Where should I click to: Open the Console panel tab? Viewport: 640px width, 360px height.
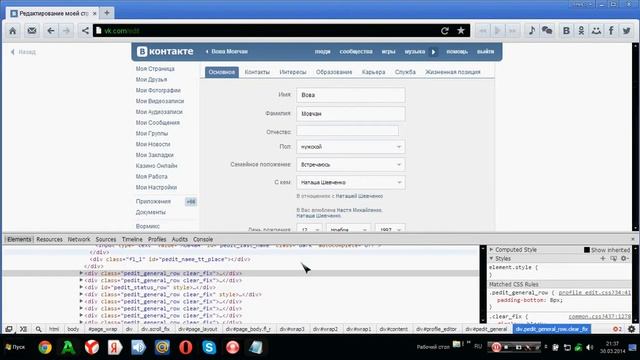point(203,239)
